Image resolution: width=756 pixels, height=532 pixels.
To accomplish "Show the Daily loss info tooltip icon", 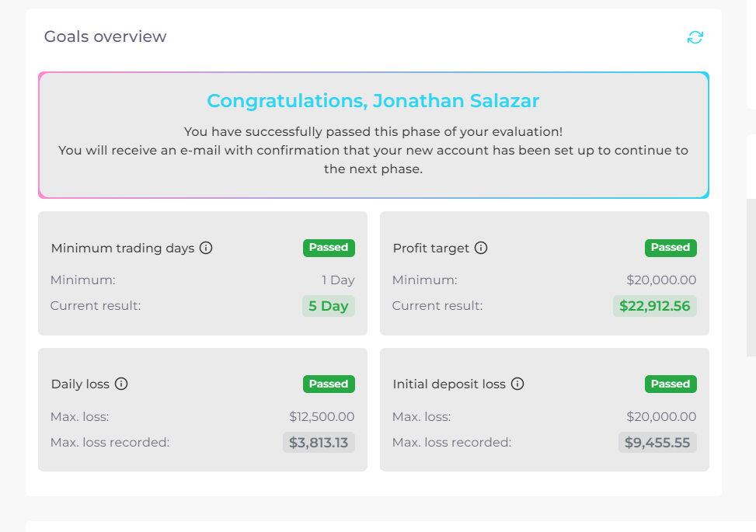I will [x=121, y=384].
